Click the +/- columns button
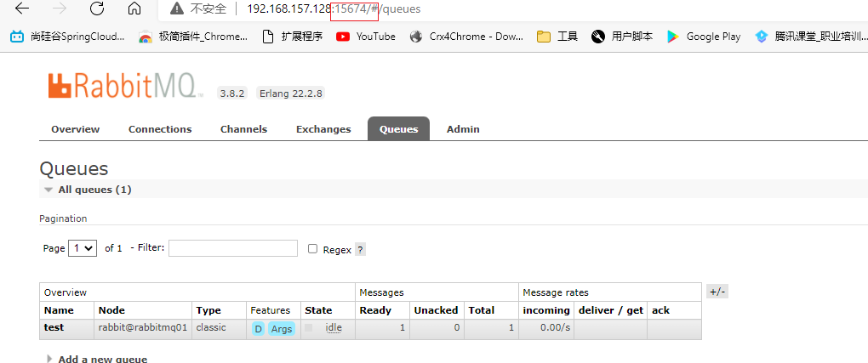Viewport: 868px width, 363px height. pyautogui.click(x=717, y=292)
